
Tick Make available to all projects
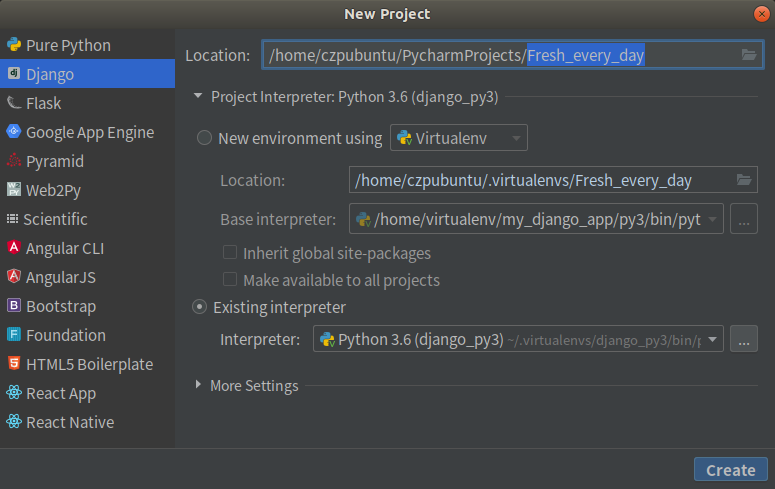coord(230,280)
